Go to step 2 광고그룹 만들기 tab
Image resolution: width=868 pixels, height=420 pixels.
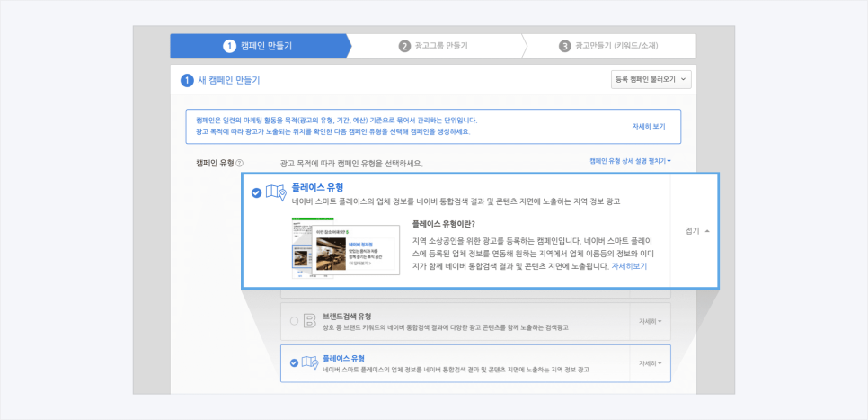(433, 46)
